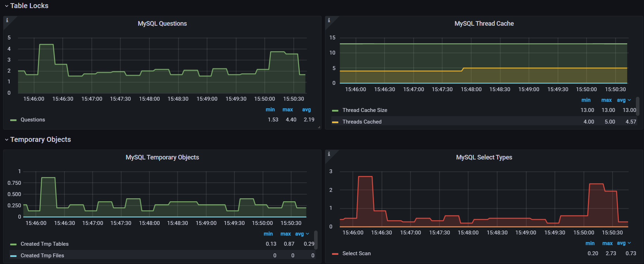This screenshot has height=264, width=644.
Task: Sort MySQL Questions legend by avg
Action: [x=306, y=109]
